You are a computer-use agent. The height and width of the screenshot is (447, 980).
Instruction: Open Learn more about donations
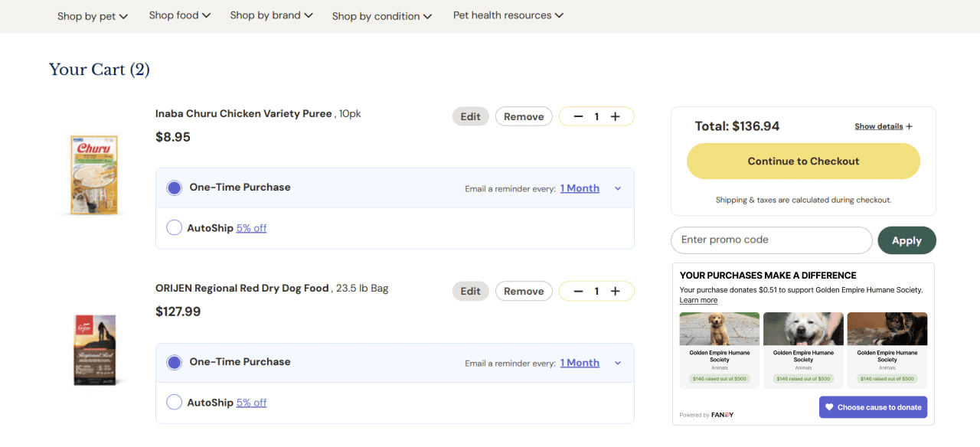(698, 300)
